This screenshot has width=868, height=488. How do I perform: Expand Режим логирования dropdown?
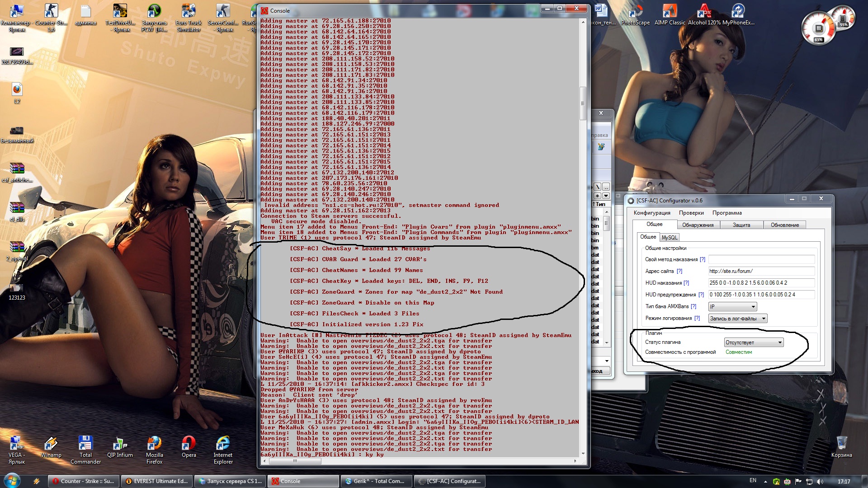(738, 319)
